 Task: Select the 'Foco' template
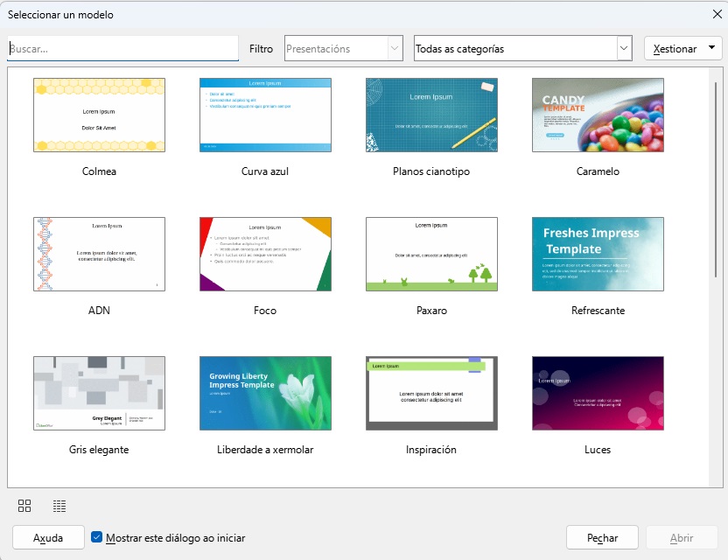pyautogui.click(x=265, y=254)
